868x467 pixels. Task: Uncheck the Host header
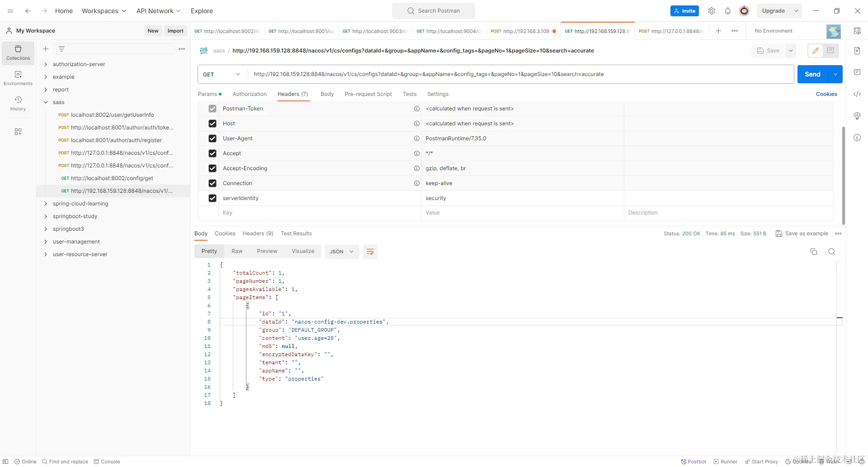click(212, 124)
